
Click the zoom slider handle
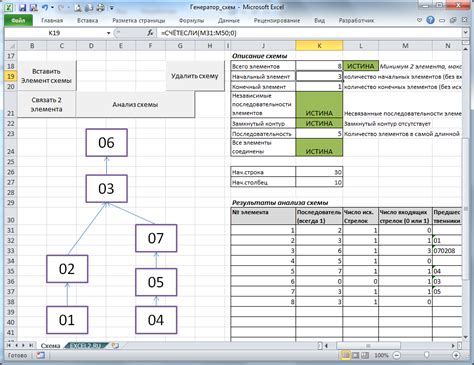[426, 355]
